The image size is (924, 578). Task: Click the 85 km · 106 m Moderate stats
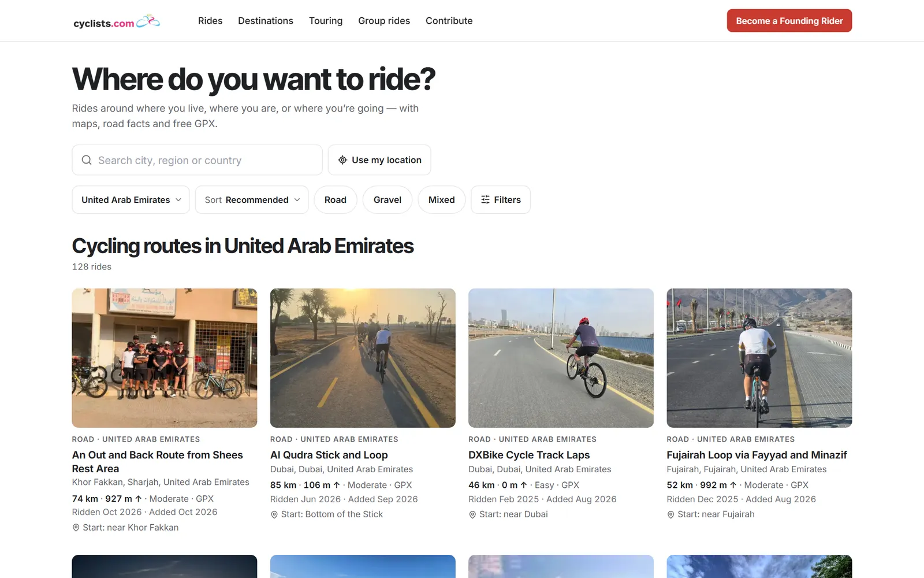click(x=341, y=485)
